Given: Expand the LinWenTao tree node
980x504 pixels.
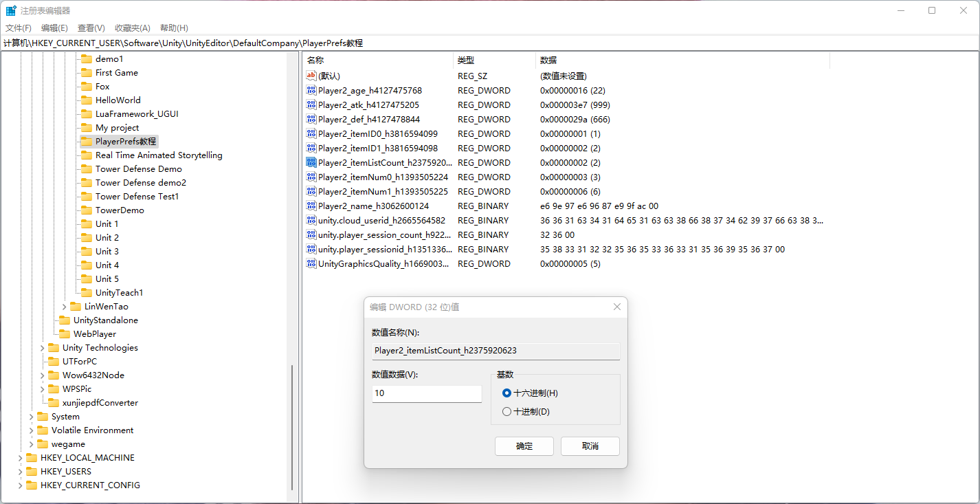Looking at the screenshot, I should (x=65, y=307).
